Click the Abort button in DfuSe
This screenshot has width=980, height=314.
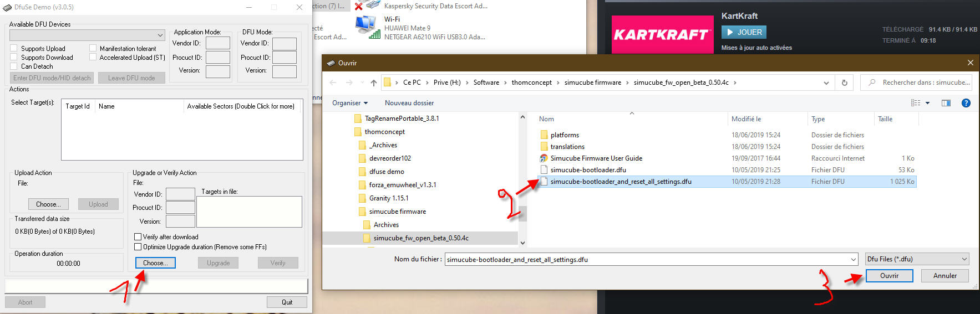25,302
